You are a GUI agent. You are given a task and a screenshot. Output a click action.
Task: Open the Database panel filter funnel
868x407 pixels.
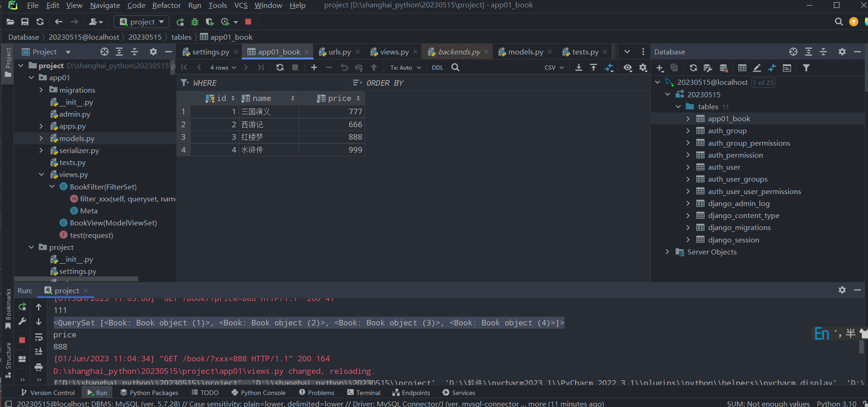[806, 68]
